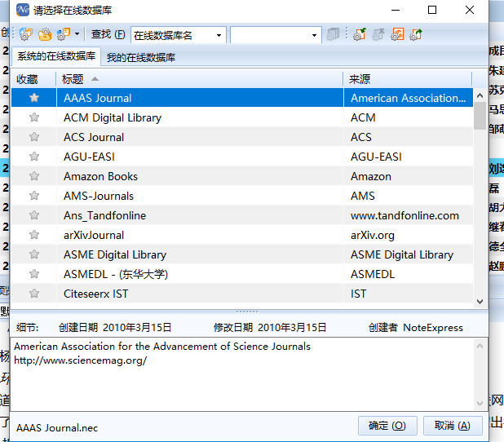
Task: Toggle favorite star for AAAS Journal
Action: pos(34,98)
